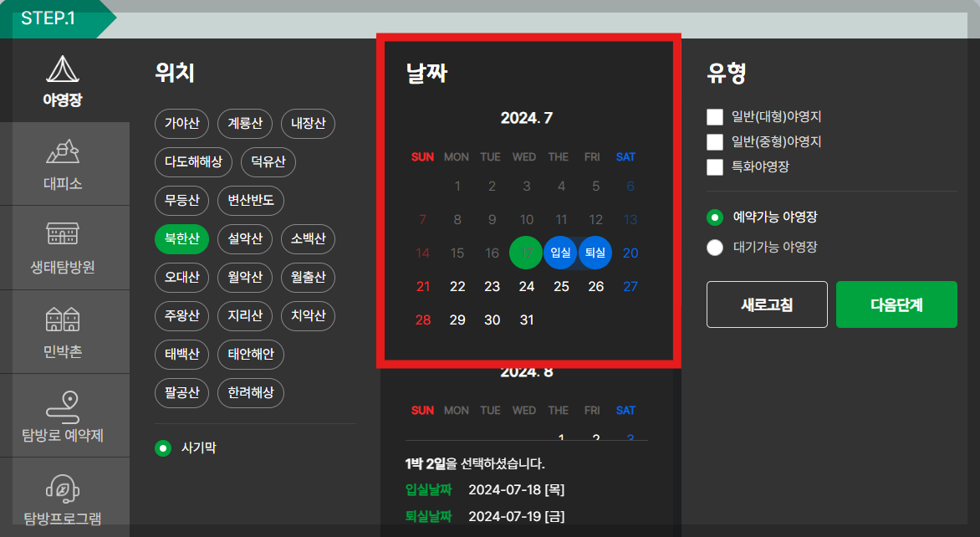Select the 예약가능 야영장 radio button
Image resolution: width=980 pixels, height=537 pixels.
[x=715, y=217]
